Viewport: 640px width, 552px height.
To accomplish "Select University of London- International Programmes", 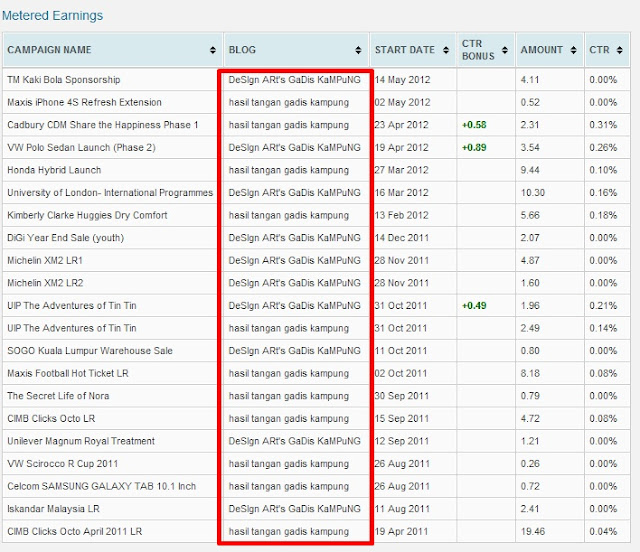I will click(110, 193).
